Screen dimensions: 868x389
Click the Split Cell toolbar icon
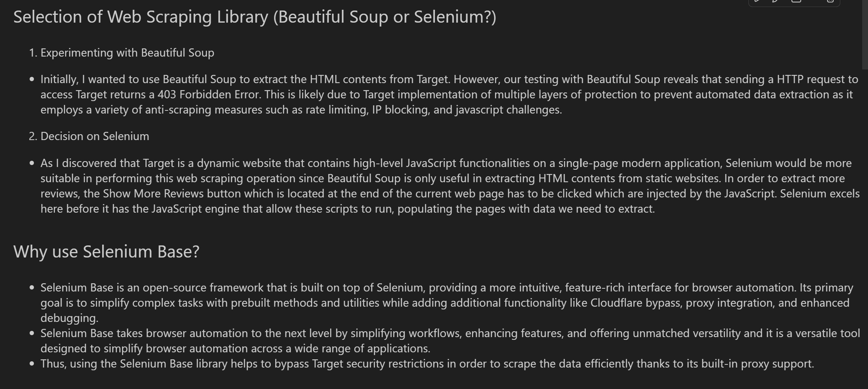[x=796, y=1]
